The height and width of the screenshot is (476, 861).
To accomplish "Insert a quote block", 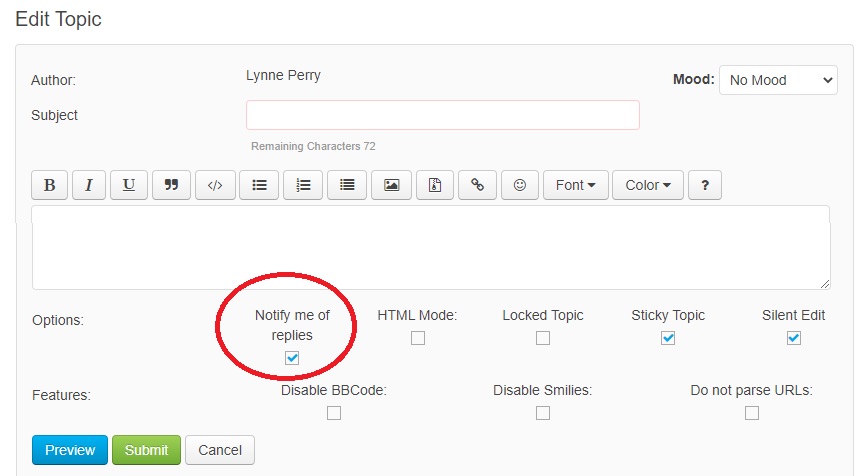I will (171, 185).
